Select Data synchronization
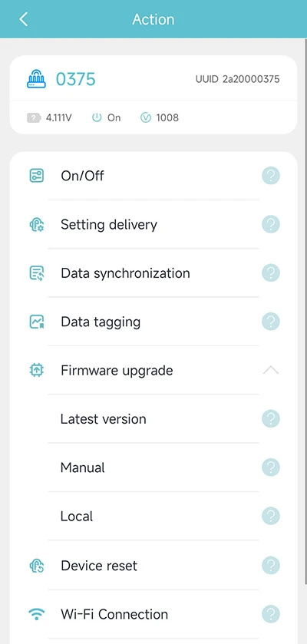 pos(153,273)
